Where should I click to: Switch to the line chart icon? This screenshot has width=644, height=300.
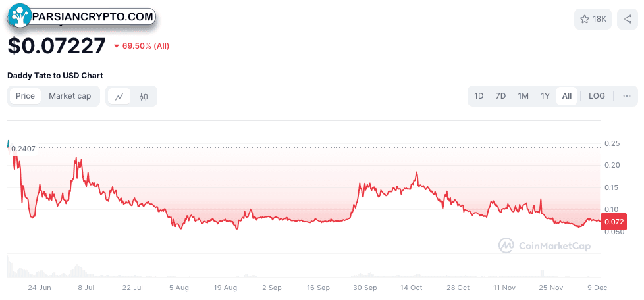[120, 97]
